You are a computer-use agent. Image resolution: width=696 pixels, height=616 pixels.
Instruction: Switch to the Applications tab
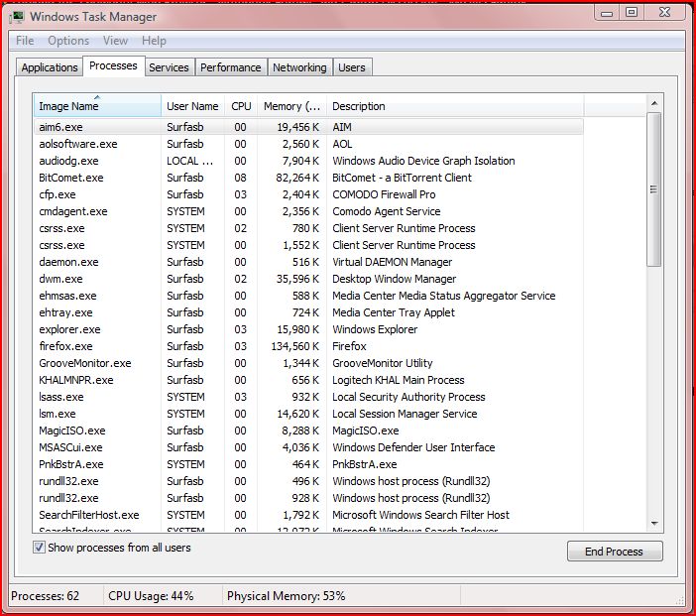[x=50, y=67]
